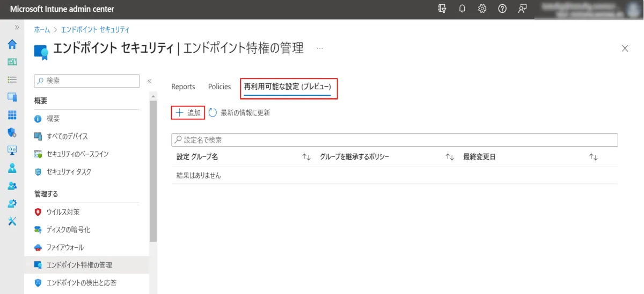The width and height of the screenshot is (644, 294).
Task: Close the blade with X button
Action: 625,48
